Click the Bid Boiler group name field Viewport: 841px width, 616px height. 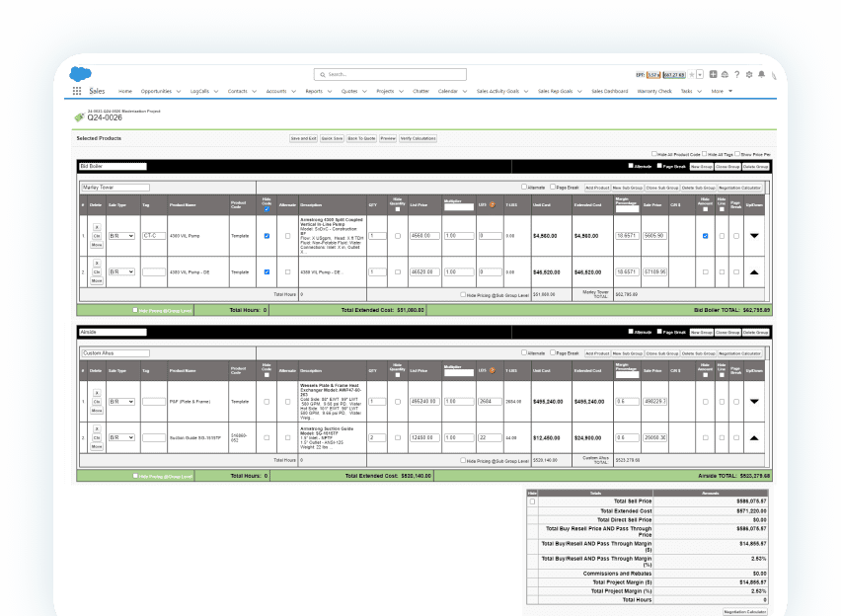(x=112, y=167)
